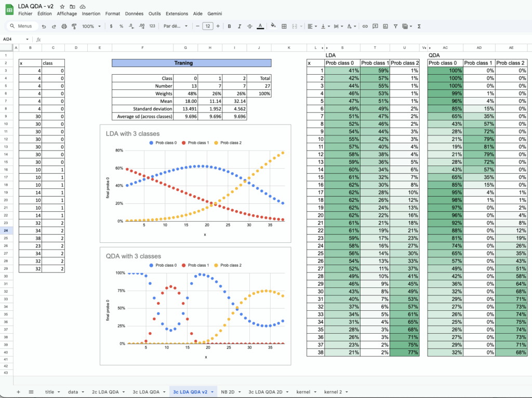
Task: Open the functions sigma menu
Action: (419, 26)
